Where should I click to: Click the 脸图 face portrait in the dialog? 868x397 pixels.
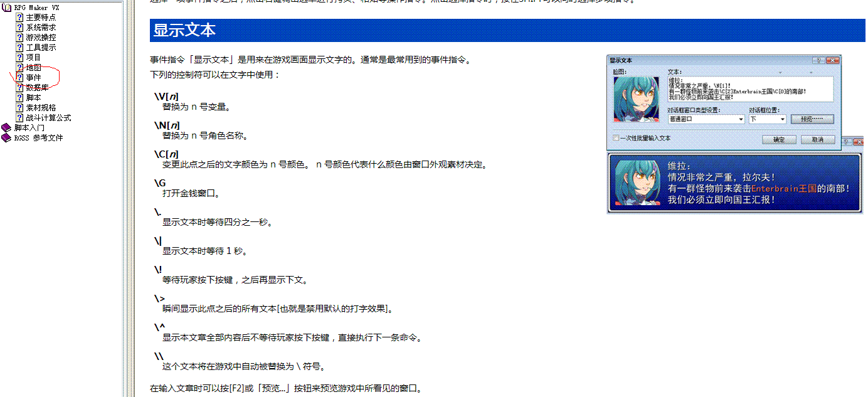pos(636,99)
